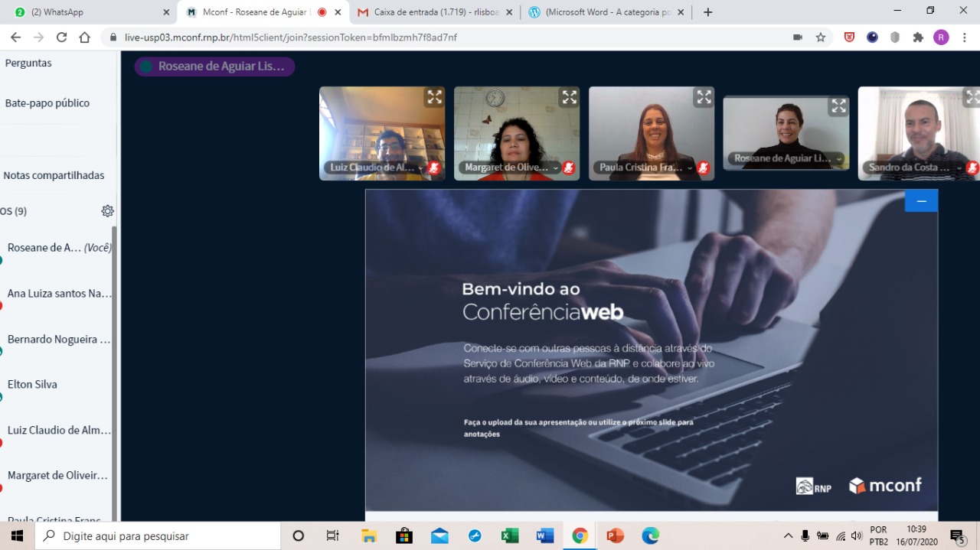Select user Roseane de A… (Você)
The image size is (980, 550).
pos(57,248)
